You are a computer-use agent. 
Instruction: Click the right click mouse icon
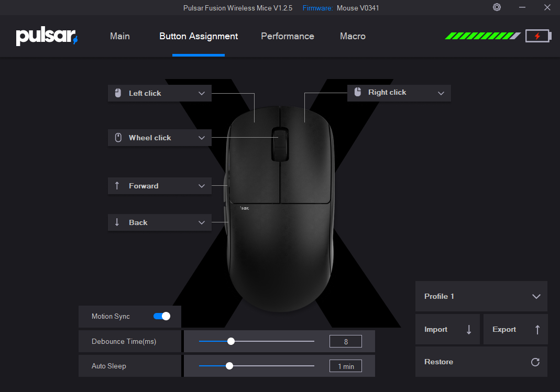click(x=358, y=92)
